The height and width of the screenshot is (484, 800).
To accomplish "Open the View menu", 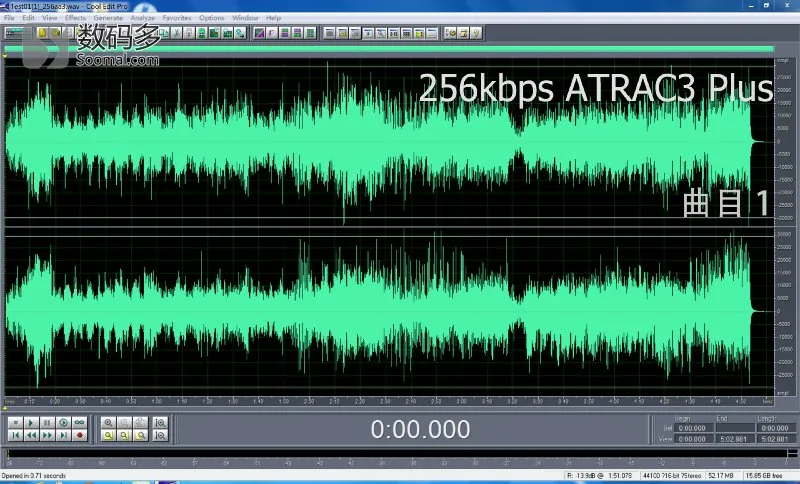I will pos(49,18).
